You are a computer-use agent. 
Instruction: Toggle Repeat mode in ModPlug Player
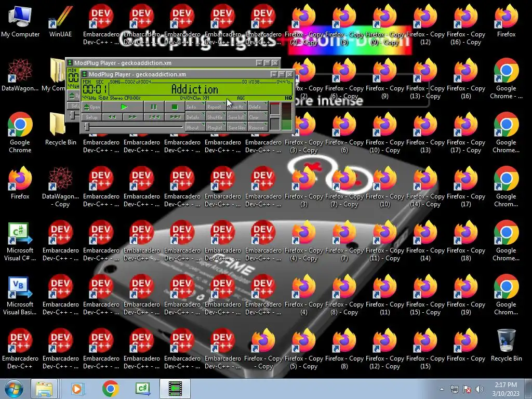[x=216, y=107]
